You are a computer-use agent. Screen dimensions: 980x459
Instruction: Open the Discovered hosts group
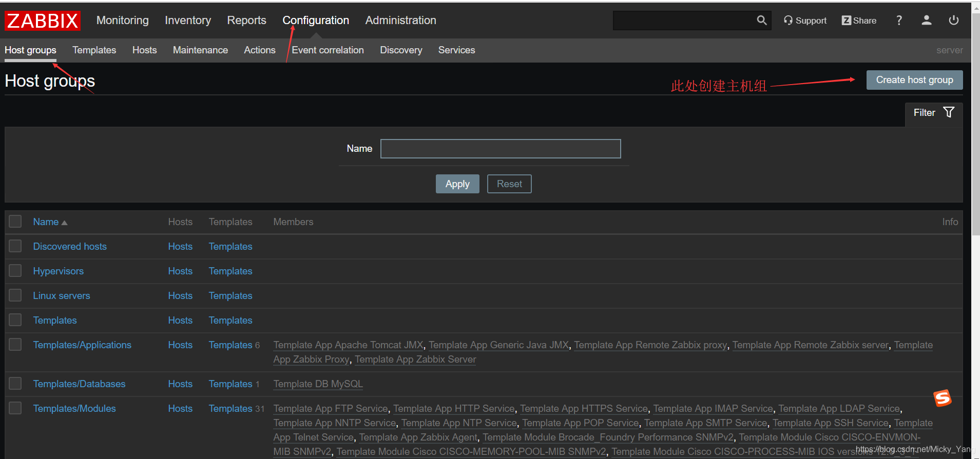click(x=70, y=247)
